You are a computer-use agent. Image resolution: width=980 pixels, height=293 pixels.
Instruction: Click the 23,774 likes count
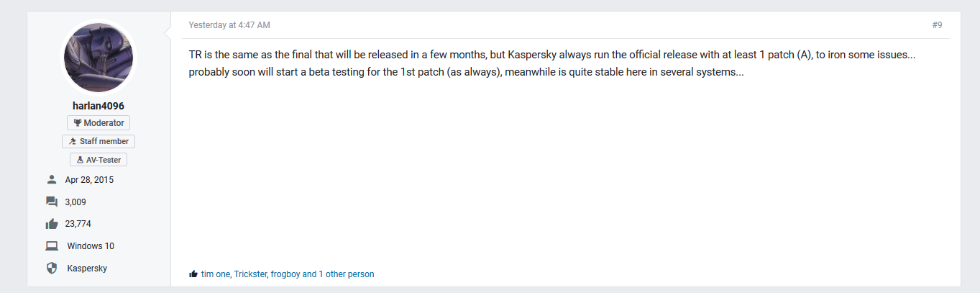point(78,224)
